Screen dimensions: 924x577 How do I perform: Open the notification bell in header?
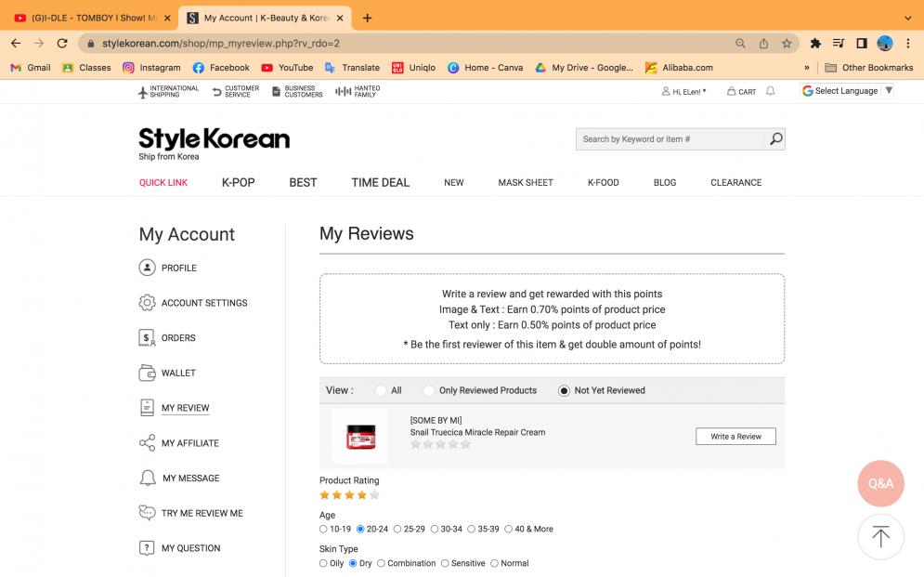click(770, 91)
